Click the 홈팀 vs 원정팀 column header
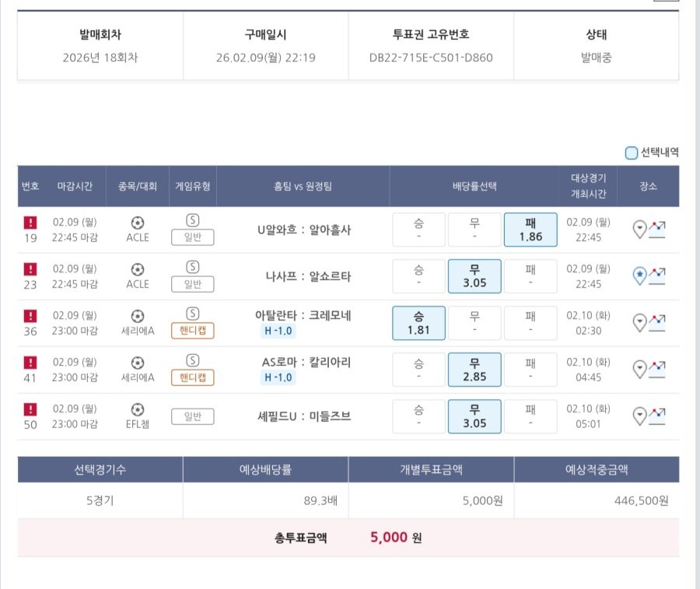700x589 pixels. [303, 187]
